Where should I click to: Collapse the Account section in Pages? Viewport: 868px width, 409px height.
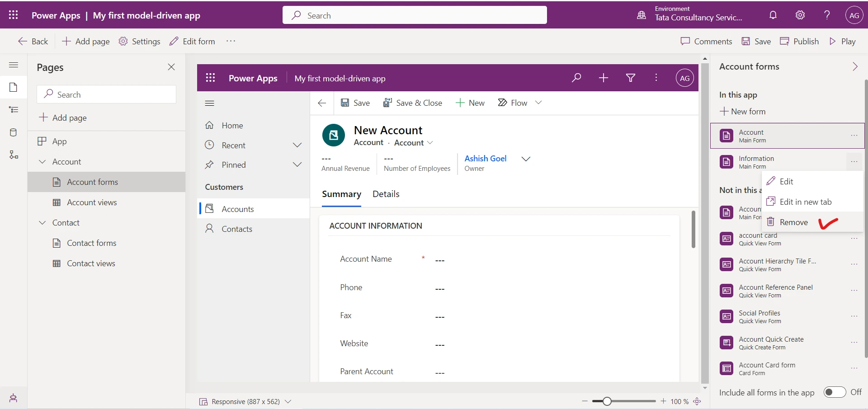42,161
